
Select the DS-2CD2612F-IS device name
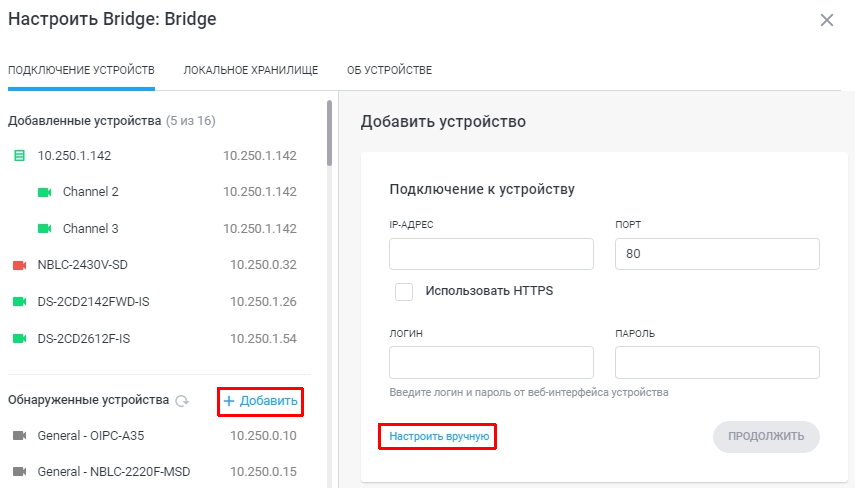pyautogui.click(x=83, y=339)
